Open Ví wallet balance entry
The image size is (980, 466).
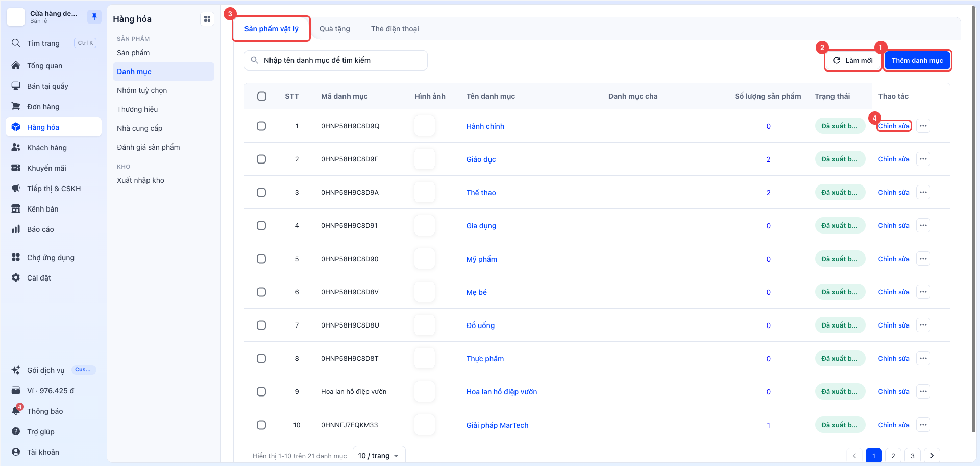coord(54,390)
